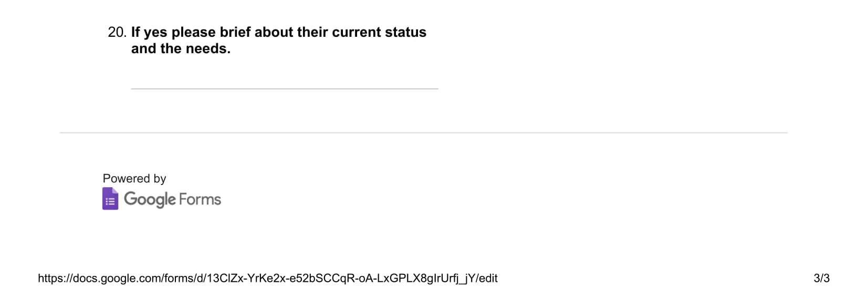Click the purple Google Forms document icon
Screen dimensions: 868x307
(x=110, y=199)
